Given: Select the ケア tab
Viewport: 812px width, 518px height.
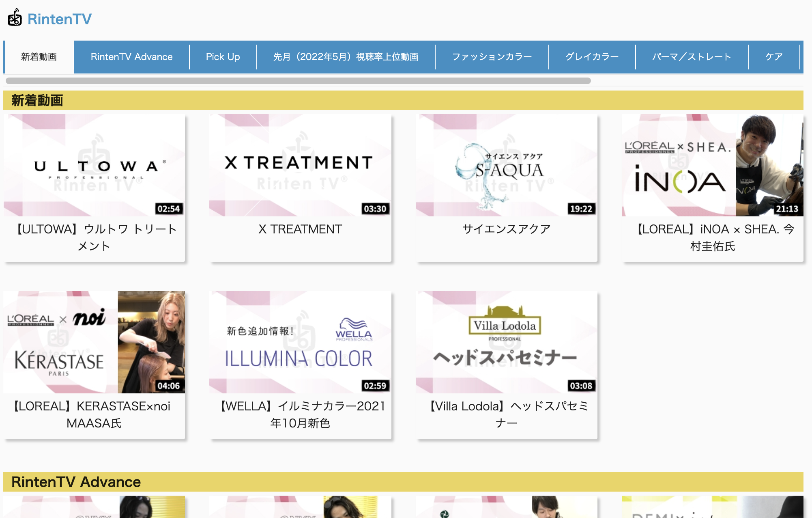Looking at the screenshot, I should 774,57.
